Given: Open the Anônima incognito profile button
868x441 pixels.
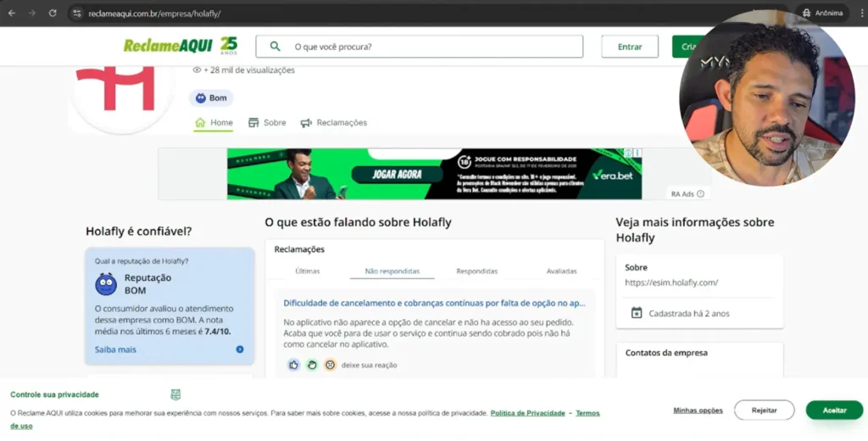Looking at the screenshot, I should [821, 13].
